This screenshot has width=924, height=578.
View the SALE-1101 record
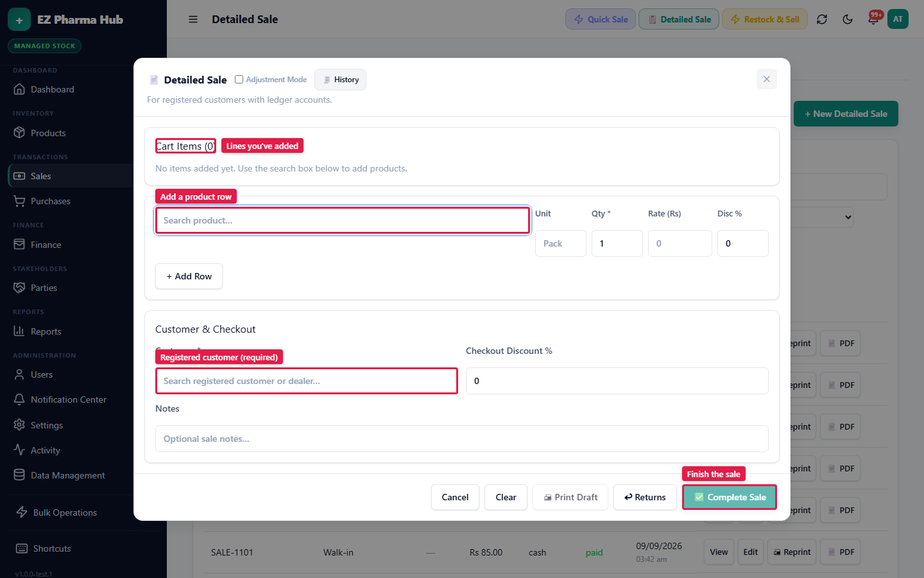pyautogui.click(x=719, y=552)
